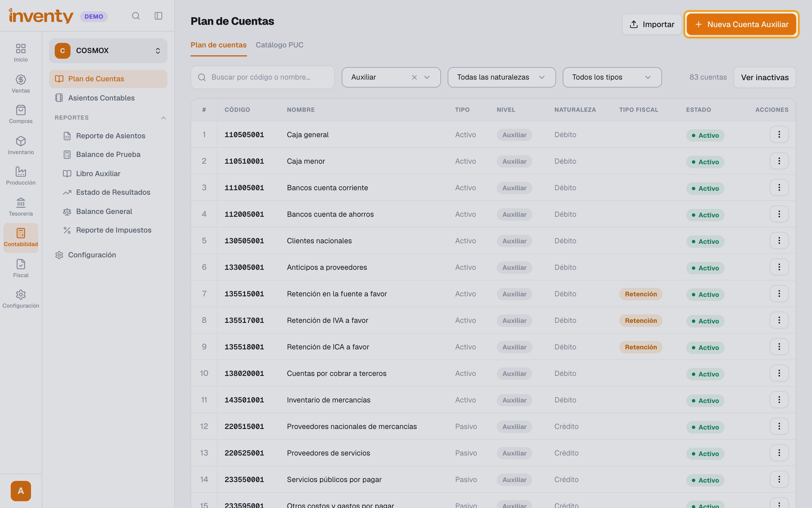Open actions menu for Clientes nacionales
This screenshot has height=508, width=812.
tap(779, 240)
